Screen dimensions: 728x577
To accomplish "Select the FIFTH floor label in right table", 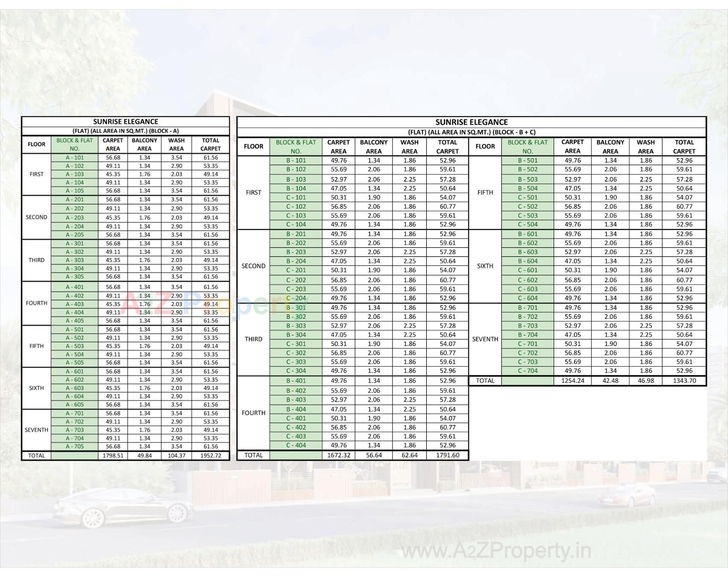I will pos(486,193).
